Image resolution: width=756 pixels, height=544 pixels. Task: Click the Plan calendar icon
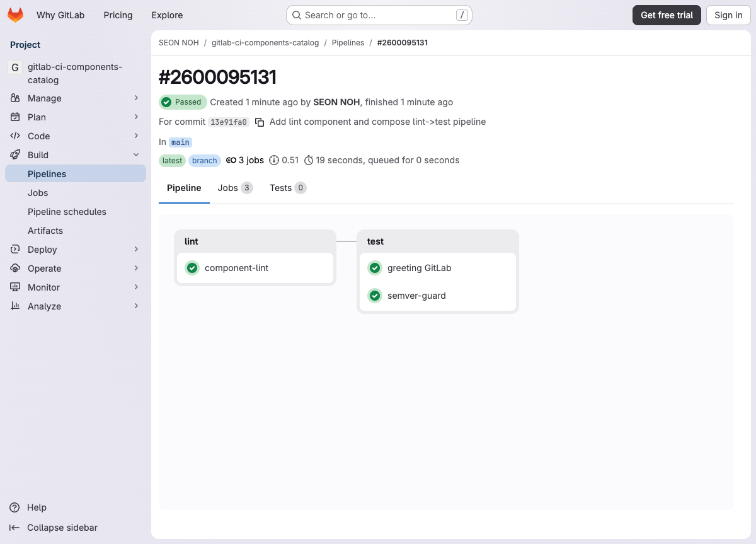(15, 117)
